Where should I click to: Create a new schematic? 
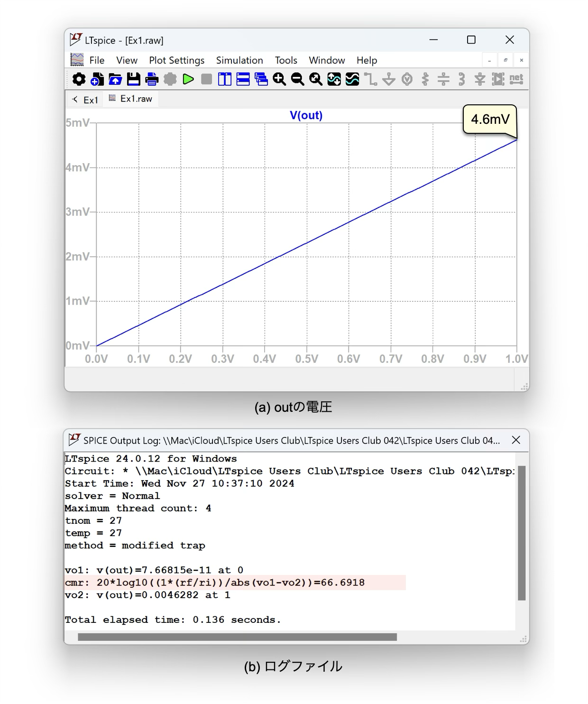tap(97, 79)
